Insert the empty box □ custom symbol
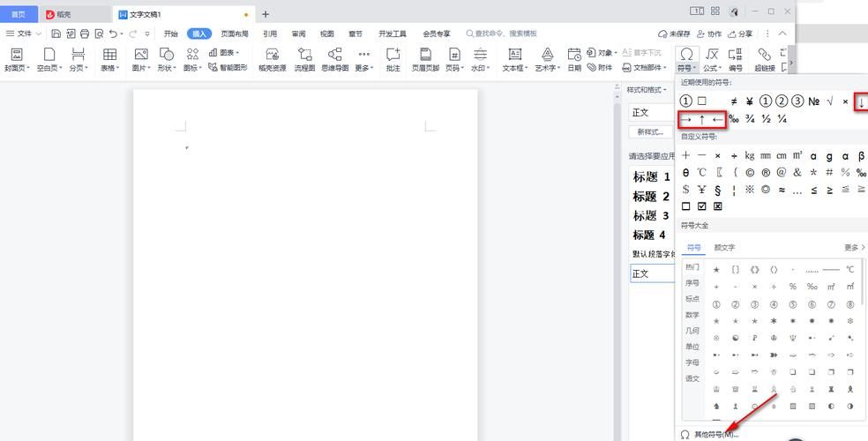The height and width of the screenshot is (441, 868). [686, 206]
